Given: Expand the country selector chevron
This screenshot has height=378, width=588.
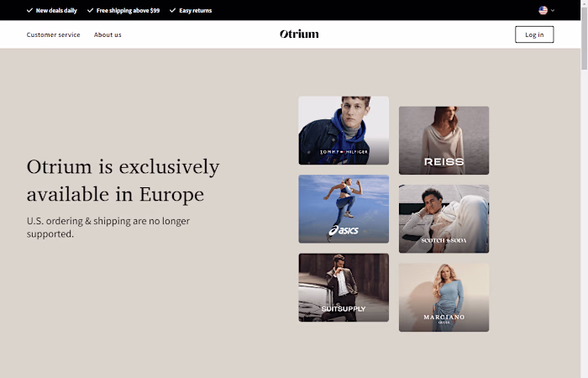Looking at the screenshot, I should (x=553, y=10).
